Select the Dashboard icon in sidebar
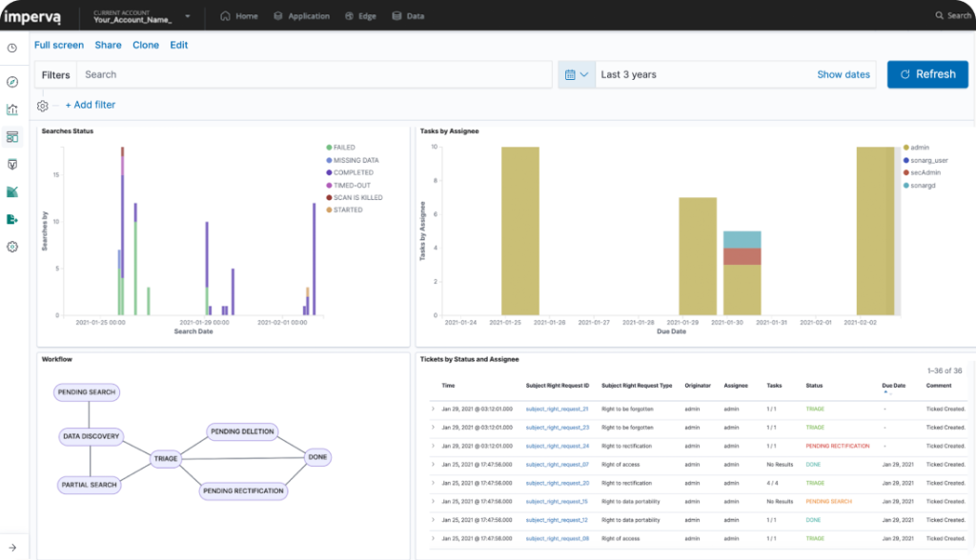This screenshot has height=560, width=976. (x=12, y=137)
